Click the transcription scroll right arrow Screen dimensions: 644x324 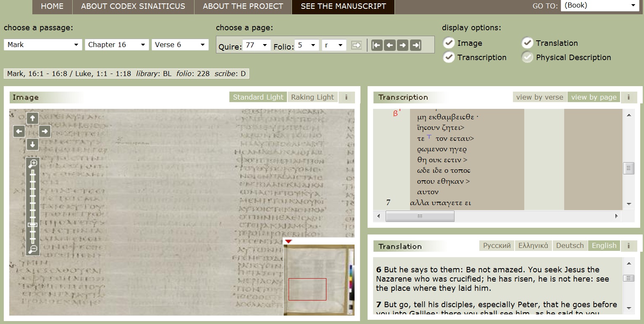coord(617,216)
